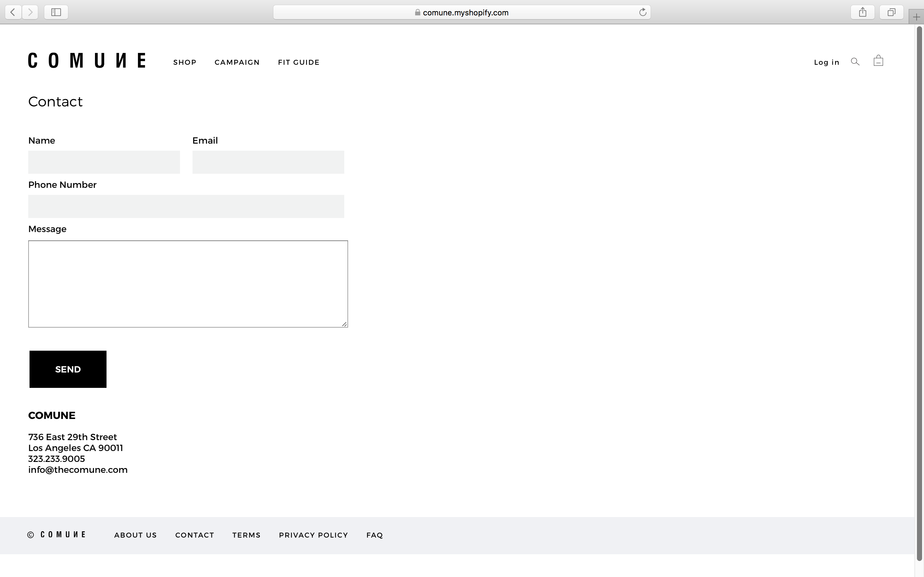Toggle the Safari sidebar icon
Image resolution: width=924 pixels, height=577 pixels.
click(56, 12)
